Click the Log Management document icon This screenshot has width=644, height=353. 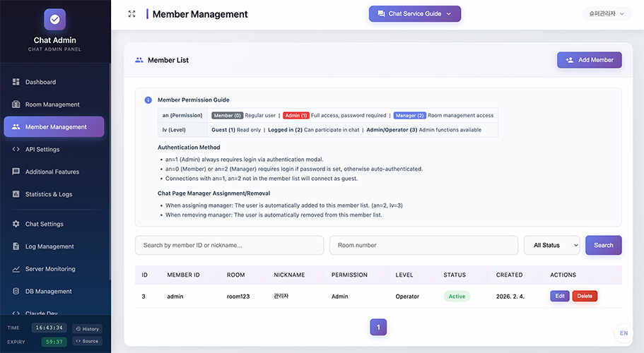[16, 246]
